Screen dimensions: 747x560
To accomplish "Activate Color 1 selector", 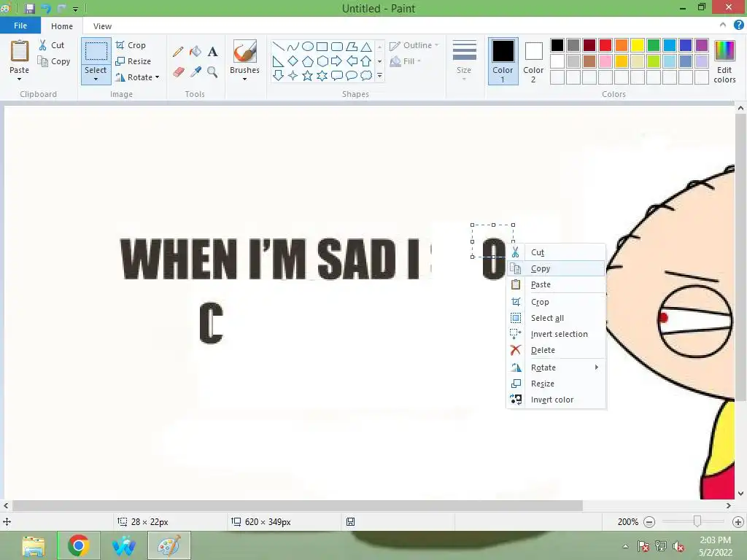I will [503, 61].
